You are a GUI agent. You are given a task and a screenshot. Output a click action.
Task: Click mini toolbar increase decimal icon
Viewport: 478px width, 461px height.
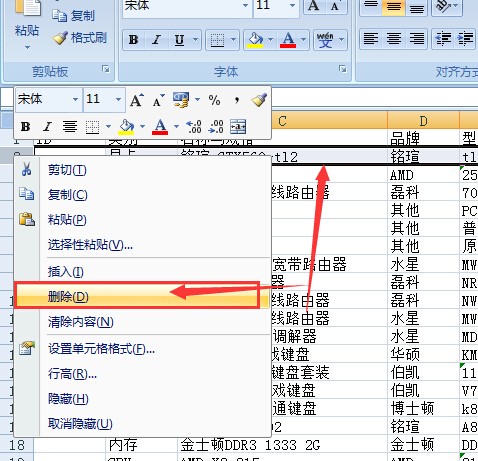194,127
